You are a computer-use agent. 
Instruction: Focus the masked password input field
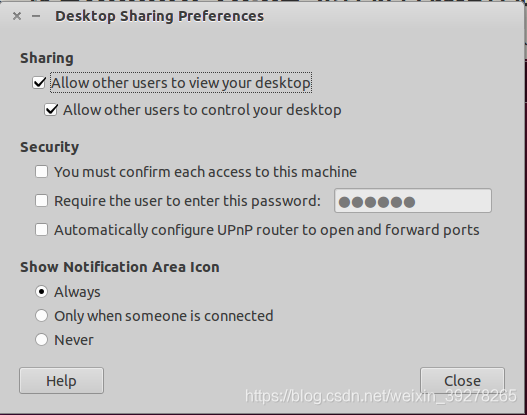click(413, 201)
